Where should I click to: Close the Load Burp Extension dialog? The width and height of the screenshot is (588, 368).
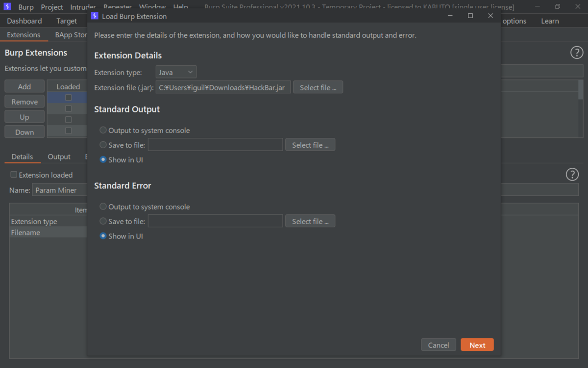pyautogui.click(x=490, y=16)
